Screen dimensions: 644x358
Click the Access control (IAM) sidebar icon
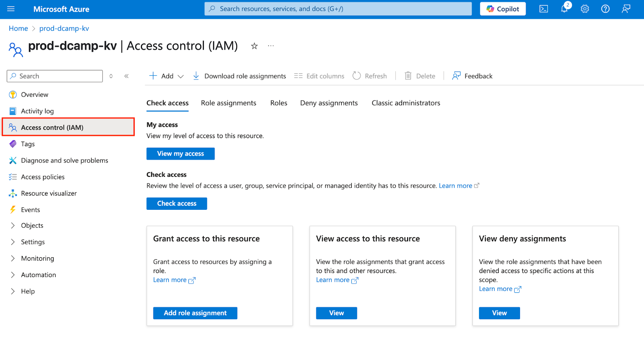[13, 128]
